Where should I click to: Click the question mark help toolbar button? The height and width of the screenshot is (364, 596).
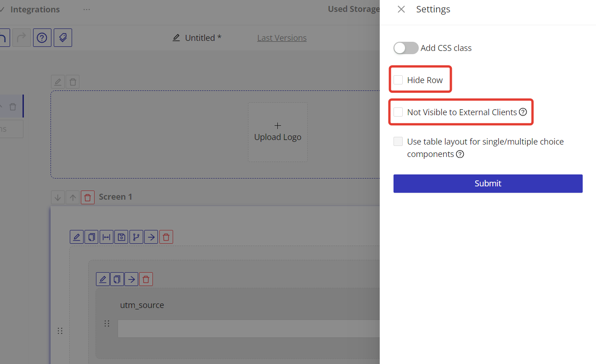tap(42, 38)
